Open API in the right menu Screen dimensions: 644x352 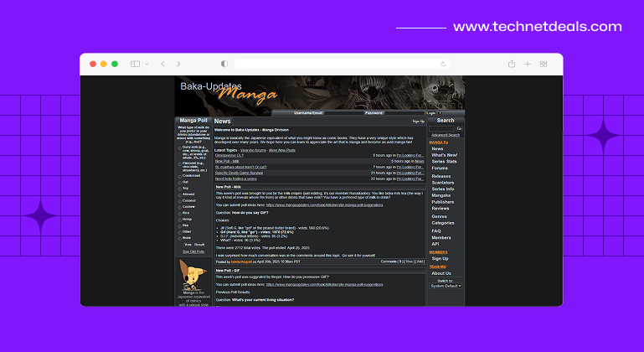point(435,244)
